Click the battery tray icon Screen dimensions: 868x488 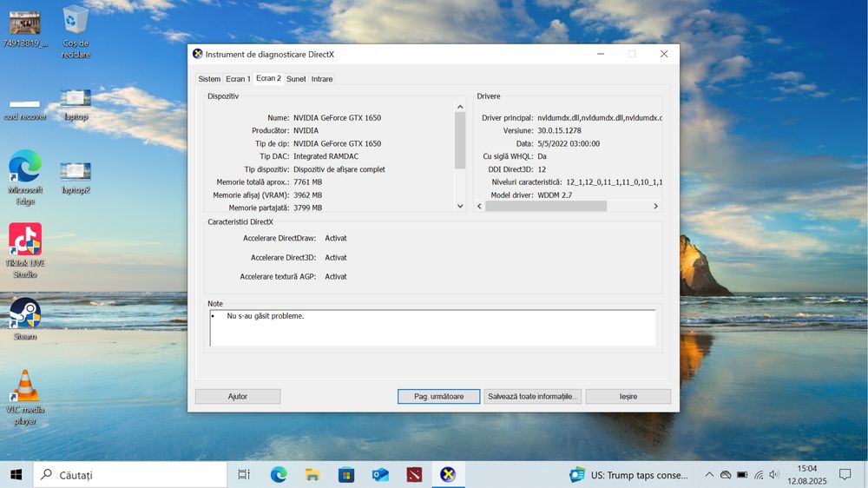point(742,475)
